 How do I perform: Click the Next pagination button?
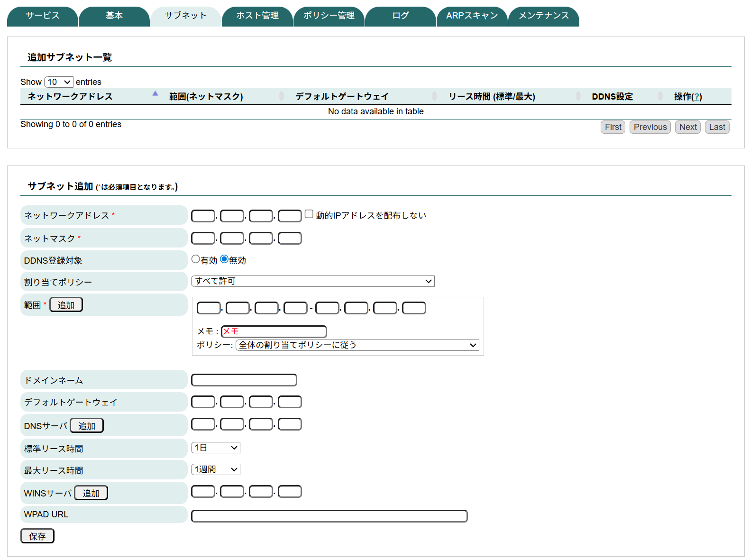(687, 127)
